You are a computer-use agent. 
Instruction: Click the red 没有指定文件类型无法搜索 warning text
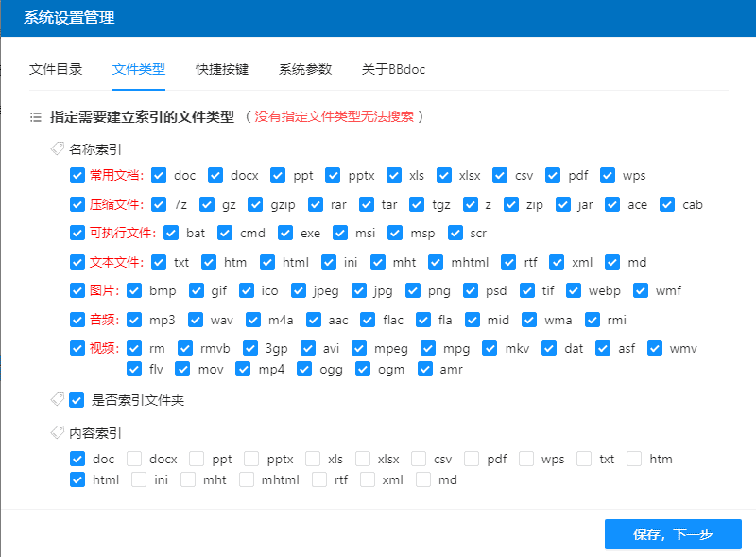pyautogui.click(x=335, y=117)
